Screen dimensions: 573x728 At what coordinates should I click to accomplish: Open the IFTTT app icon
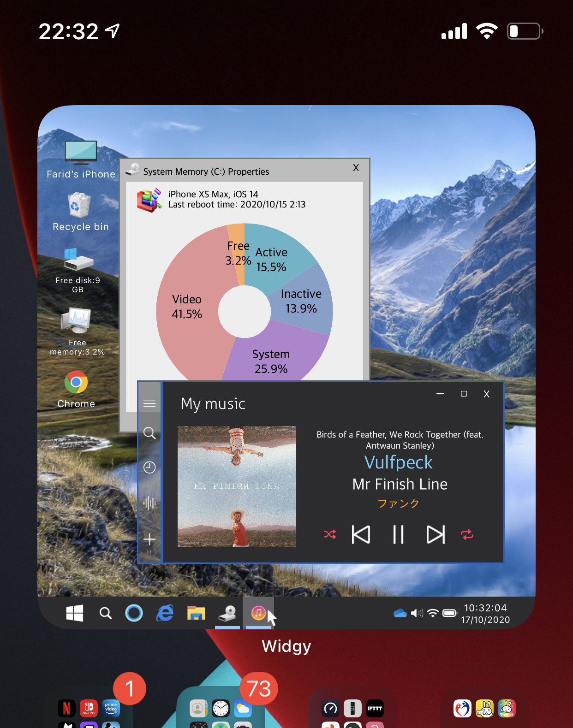point(375,708)
